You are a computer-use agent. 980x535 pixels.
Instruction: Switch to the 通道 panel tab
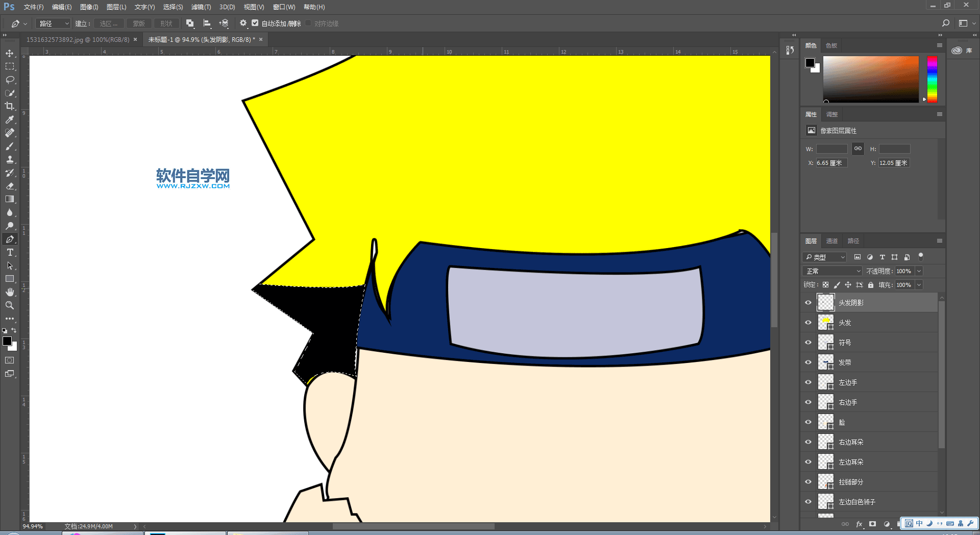point(832,241)
